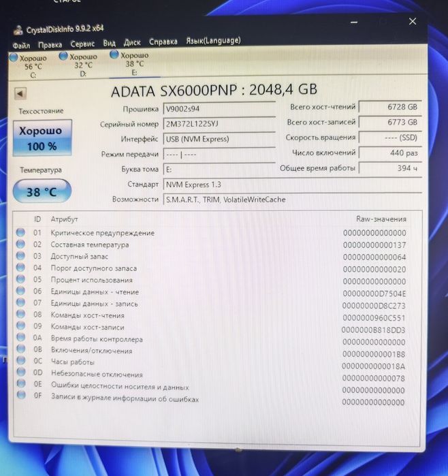Click status circle of Команды хост-записи row
Image resolution: width=448 pixels, height=476 pixels.
20,326
